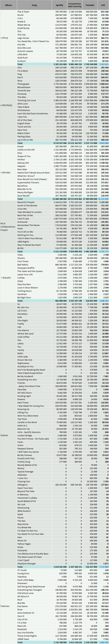Click the song name Hush Little Baby
Image resolution: width=109 pixels, height=644 pixels.
click(x=25, y=580)
